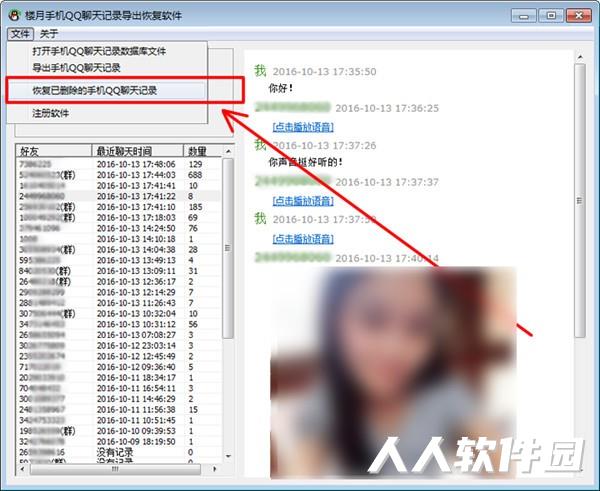Select row with time 2016-10-13 17:41:41

coord(118,186)
